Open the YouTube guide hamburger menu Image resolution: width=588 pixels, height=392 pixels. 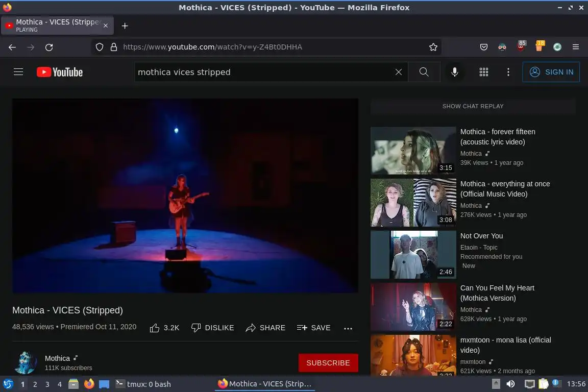[18, 71]
